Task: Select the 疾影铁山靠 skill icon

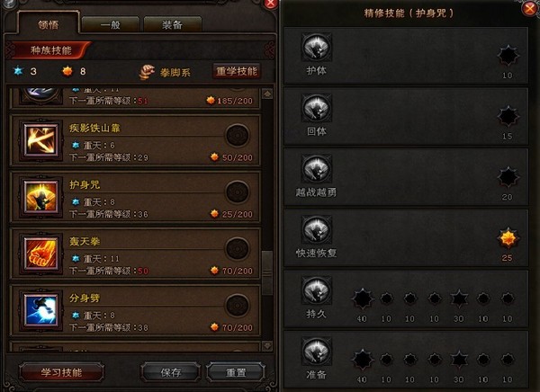Action: tap(41, 140)
